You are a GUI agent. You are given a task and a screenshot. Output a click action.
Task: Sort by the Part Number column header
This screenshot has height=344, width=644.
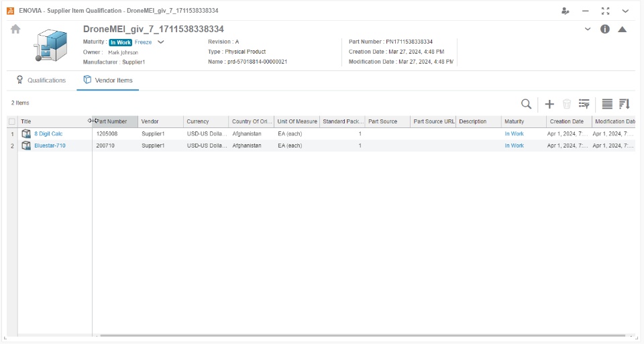(115, 121)
